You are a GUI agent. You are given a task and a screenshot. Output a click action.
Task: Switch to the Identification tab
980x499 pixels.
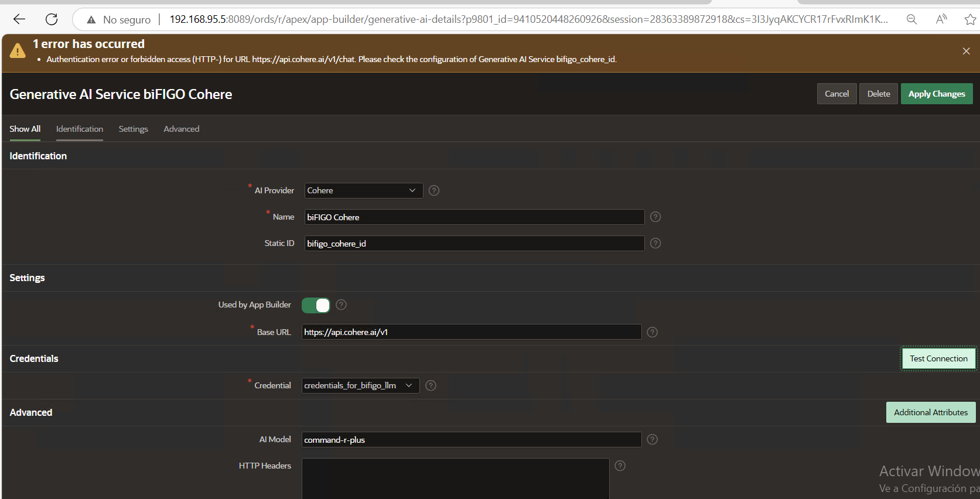point(80,129)
